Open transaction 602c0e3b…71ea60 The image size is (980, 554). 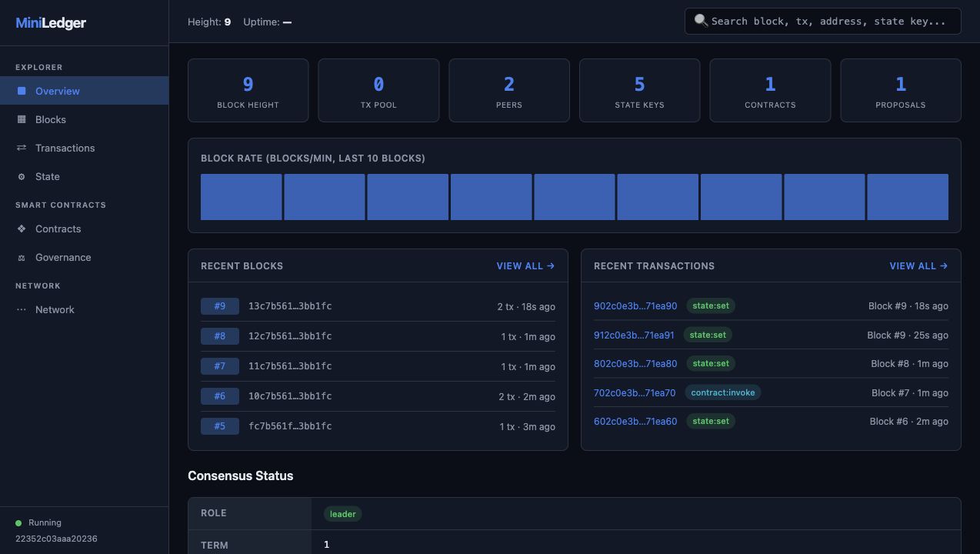[x=635, y=421]
